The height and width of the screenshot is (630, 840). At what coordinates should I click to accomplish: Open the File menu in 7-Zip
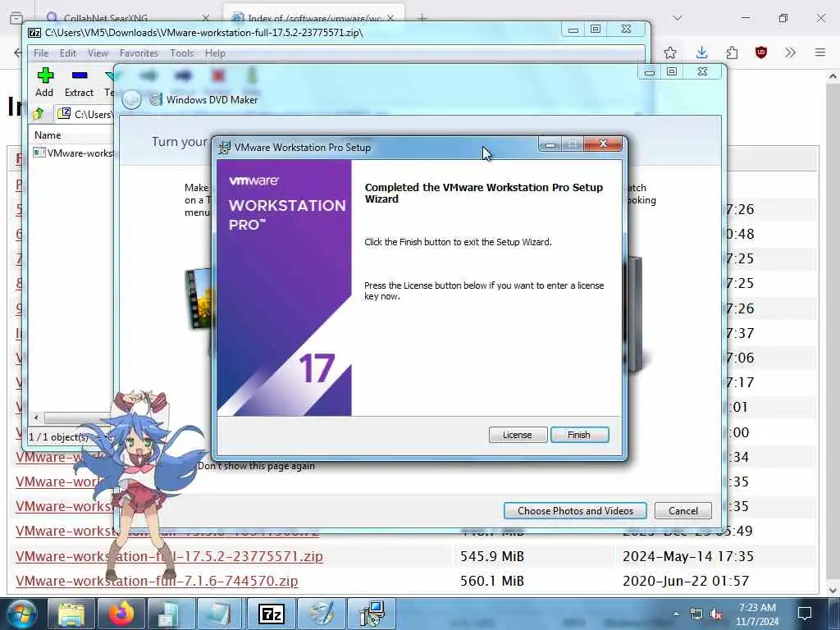tap(41, 53)
